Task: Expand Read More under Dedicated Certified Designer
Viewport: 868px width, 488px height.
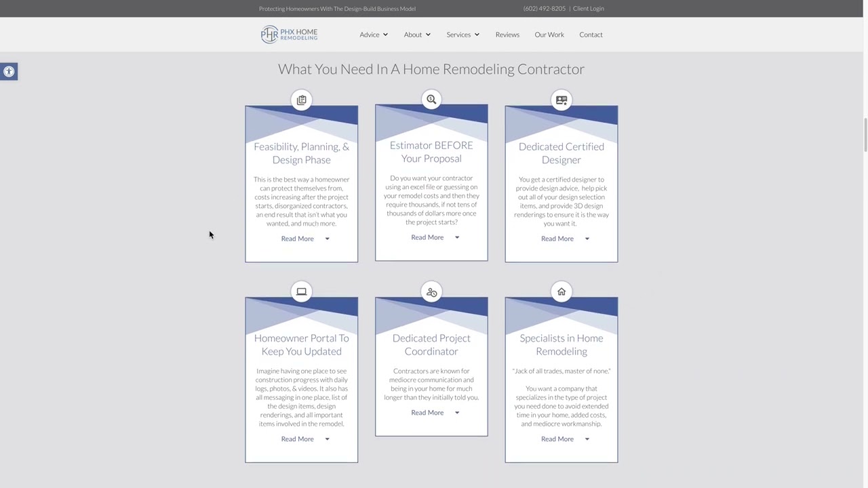Action: pyautogui.click(x=565, y=239)
